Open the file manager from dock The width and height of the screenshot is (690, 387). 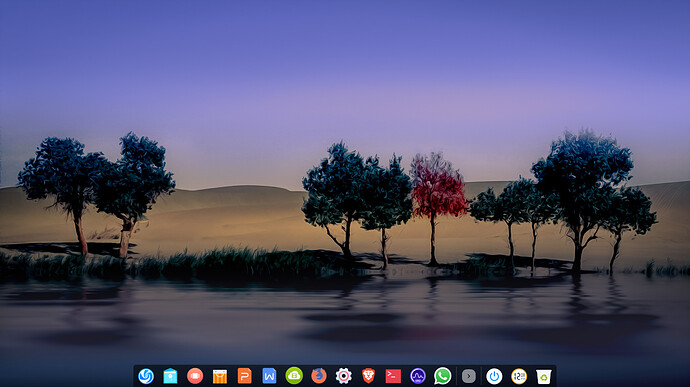(x=170, y=376)
